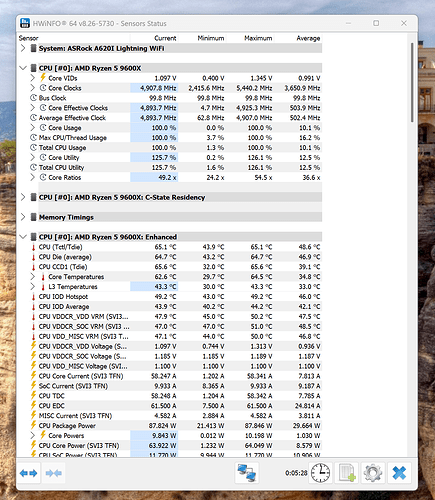Screen dimensions: 435x500
Task: Expand the Core Usage row
Action: click(33, 128)
